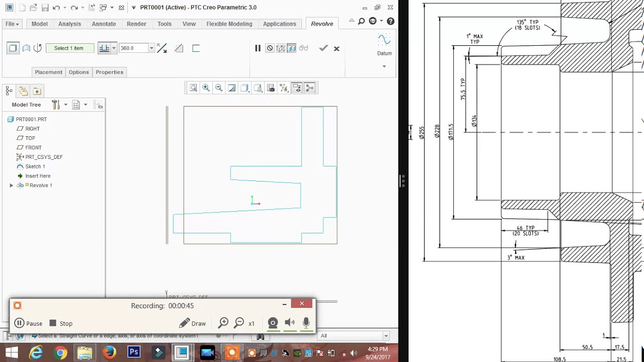The height and width of the screenshot is (362, 644).
Task: Open the Placement tab
Action: (x=48, y=72)
